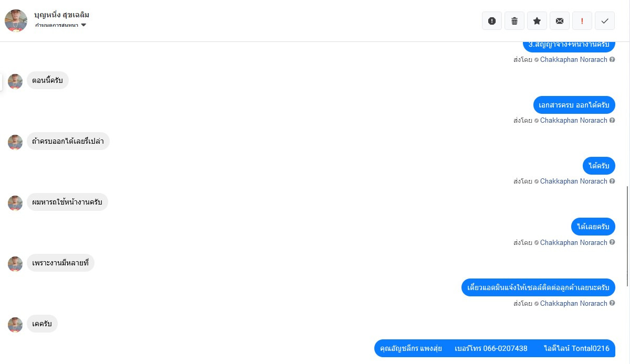Click the blue bubble 'เดี๋ยวแอดมินแจ้งให้เซลล์ติดต่อลูกค้าเลยนะครับ'
Image resolution: width=630 pixels, height=364 pixels.
click(538, 287)
